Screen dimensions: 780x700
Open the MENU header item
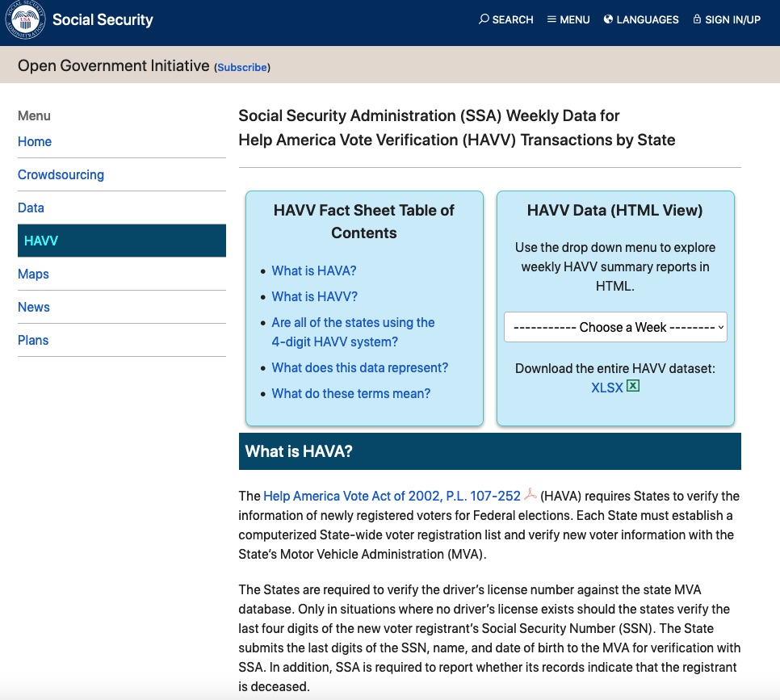[568, 19]
